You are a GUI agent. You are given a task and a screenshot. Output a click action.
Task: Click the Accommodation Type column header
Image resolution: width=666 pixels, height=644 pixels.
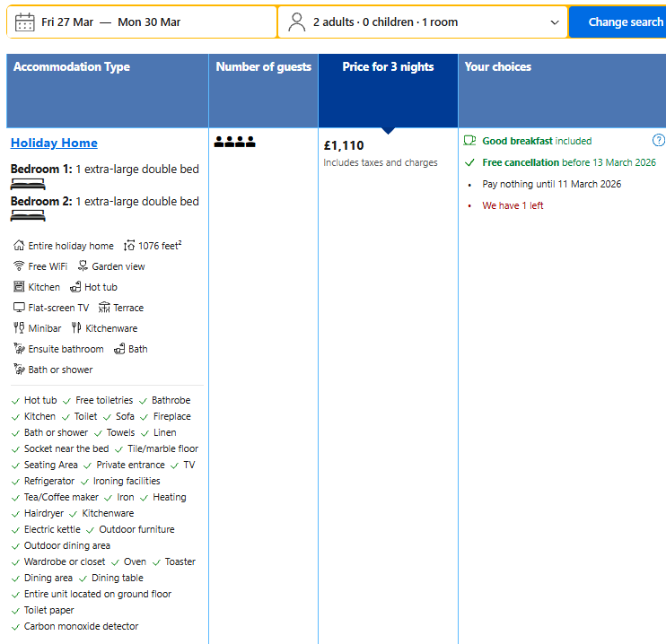[72, 67]
